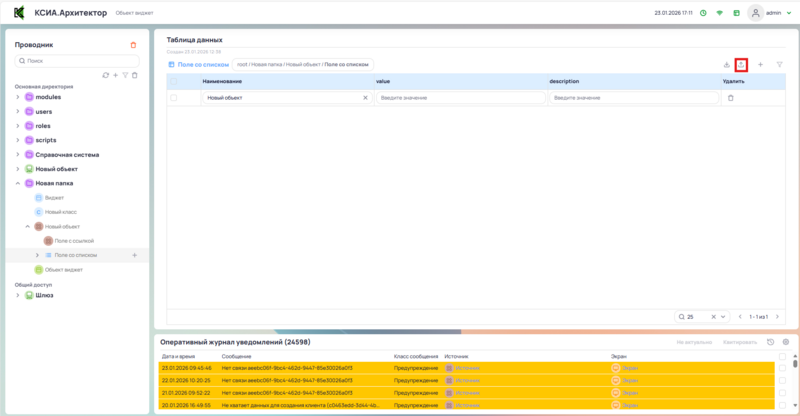The image size is (800, 416).
Task: Expand the Шлюз node
Action: [x=18, y=295]
